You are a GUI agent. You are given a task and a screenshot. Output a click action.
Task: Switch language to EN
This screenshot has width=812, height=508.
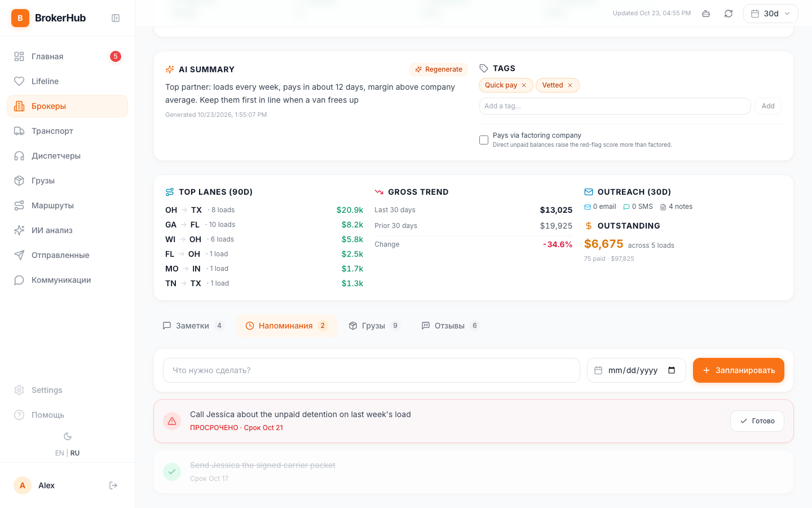tap(59, 453)
